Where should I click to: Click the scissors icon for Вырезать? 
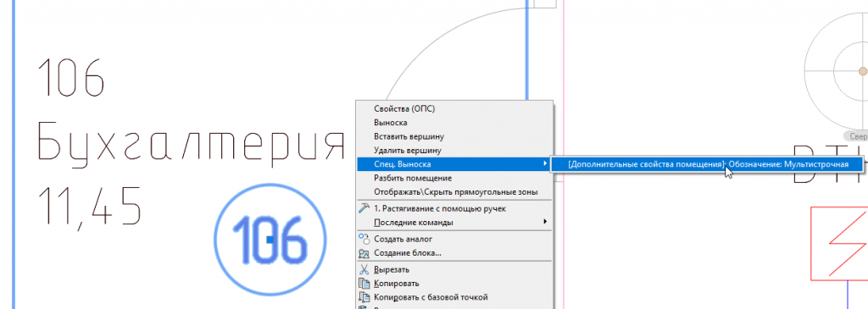(x=364, y=270)
